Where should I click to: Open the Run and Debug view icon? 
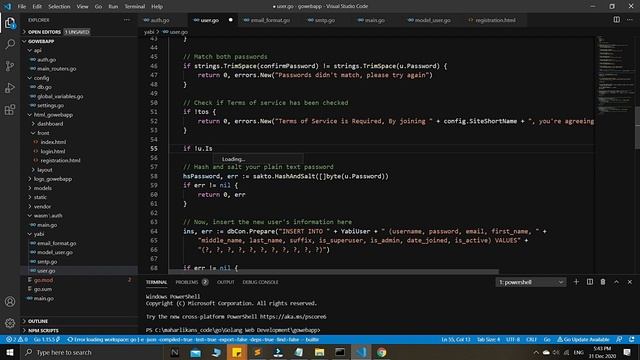[10, 88]
